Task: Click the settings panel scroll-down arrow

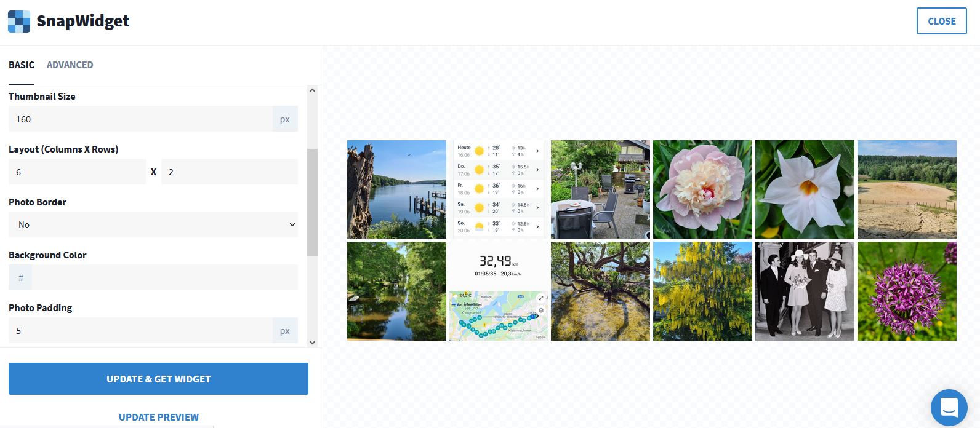Action: click(312, 343)
